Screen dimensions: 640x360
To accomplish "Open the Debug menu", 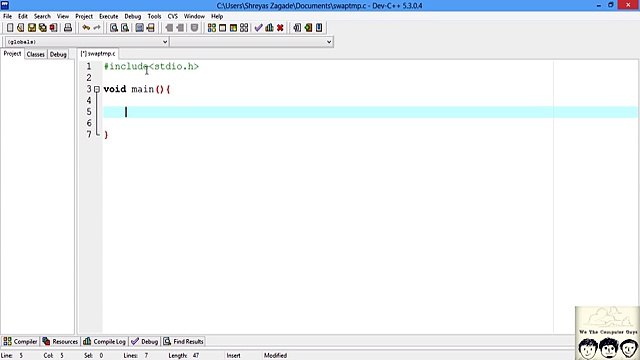I will 133,16.
